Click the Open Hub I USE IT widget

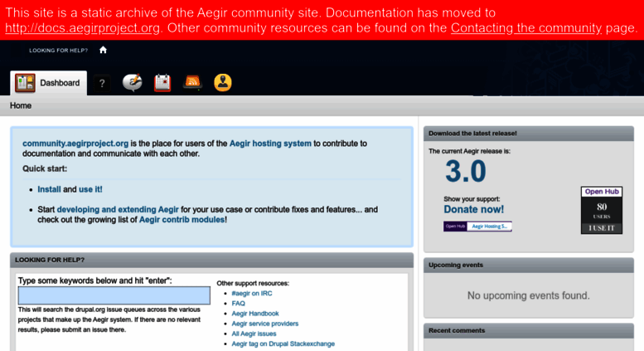click(x=602, y=210)
